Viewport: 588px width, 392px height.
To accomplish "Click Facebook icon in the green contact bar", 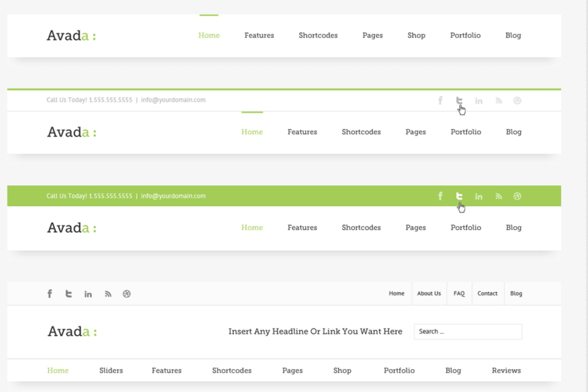I will tap(440, 196).
